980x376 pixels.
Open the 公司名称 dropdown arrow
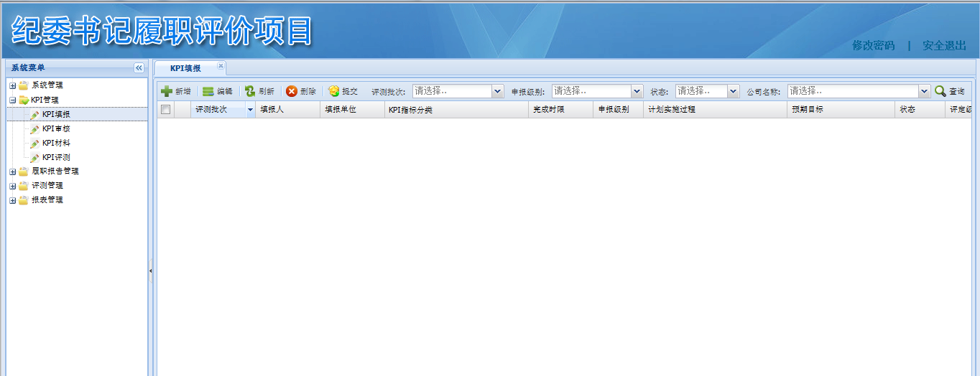pyautogui.click(x=925, y=91)
